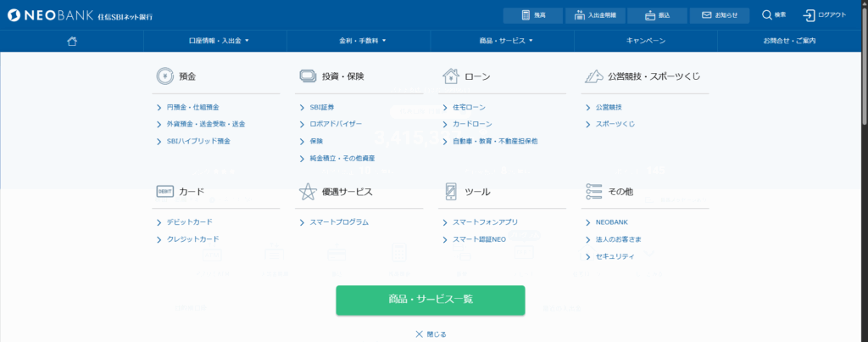868x342 pixels.
Task: Open the お知らせ notifications button
Action: (719, 15)
